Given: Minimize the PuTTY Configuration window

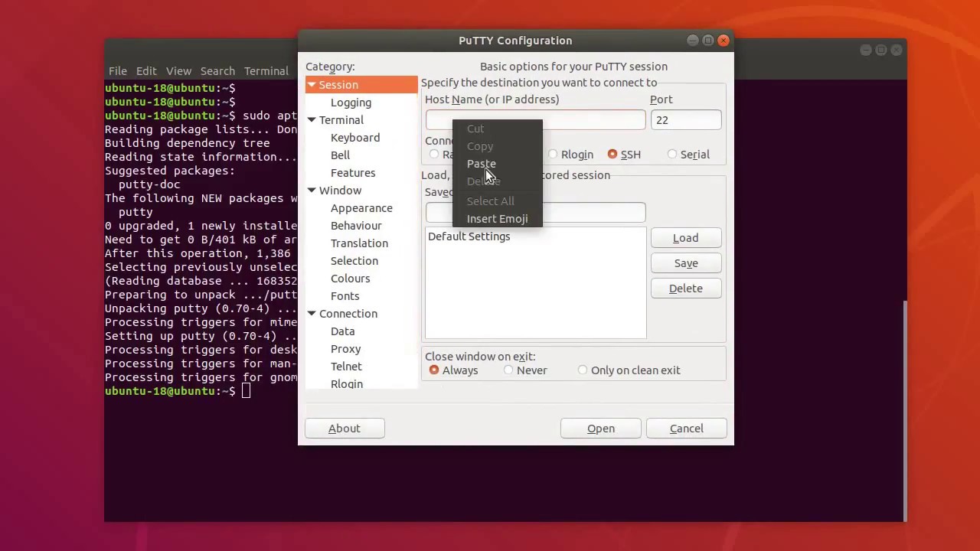Looking at the screenshot, I should (x=692, y=41).
